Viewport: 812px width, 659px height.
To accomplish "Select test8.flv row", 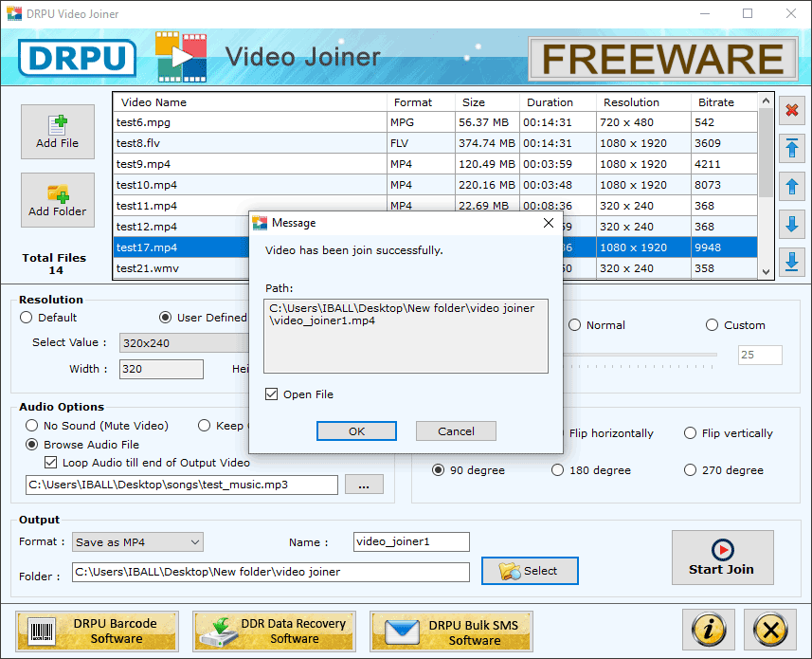I will point(435,143).
